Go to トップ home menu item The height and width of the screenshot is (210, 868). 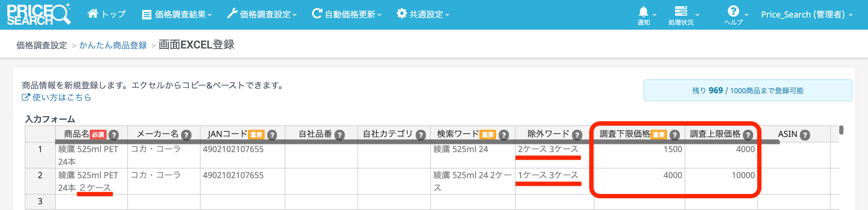tap(106, 14)
